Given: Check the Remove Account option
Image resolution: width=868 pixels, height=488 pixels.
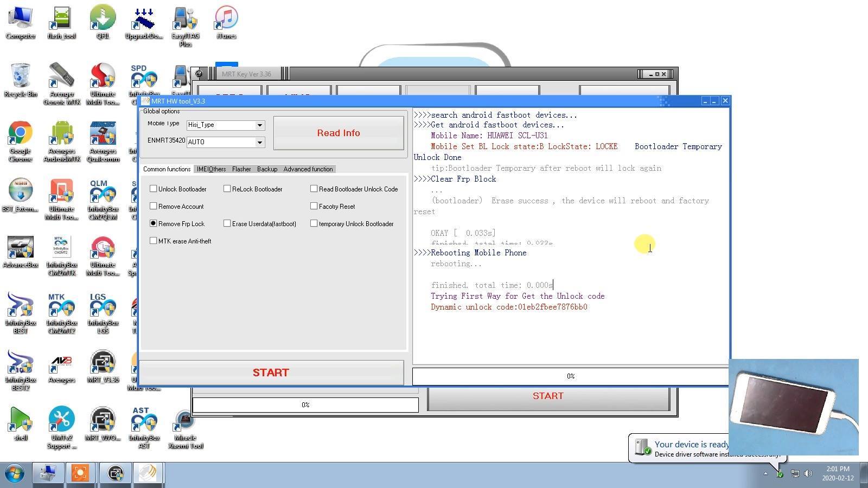Looking at the screenshot, I should (154, 206).
